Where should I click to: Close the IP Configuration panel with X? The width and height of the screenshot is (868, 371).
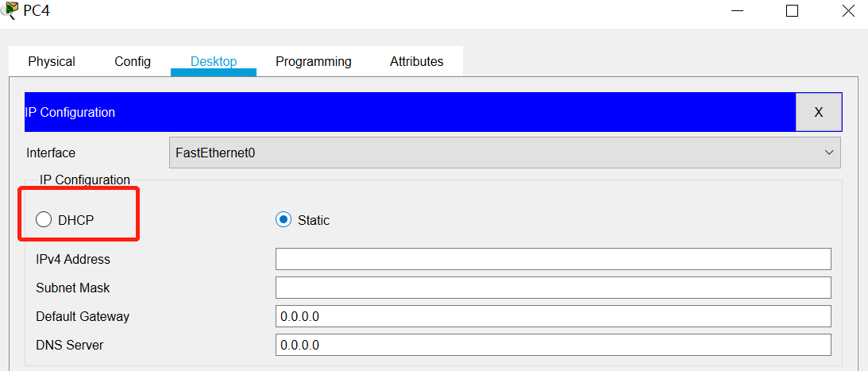tap(818, 112)
